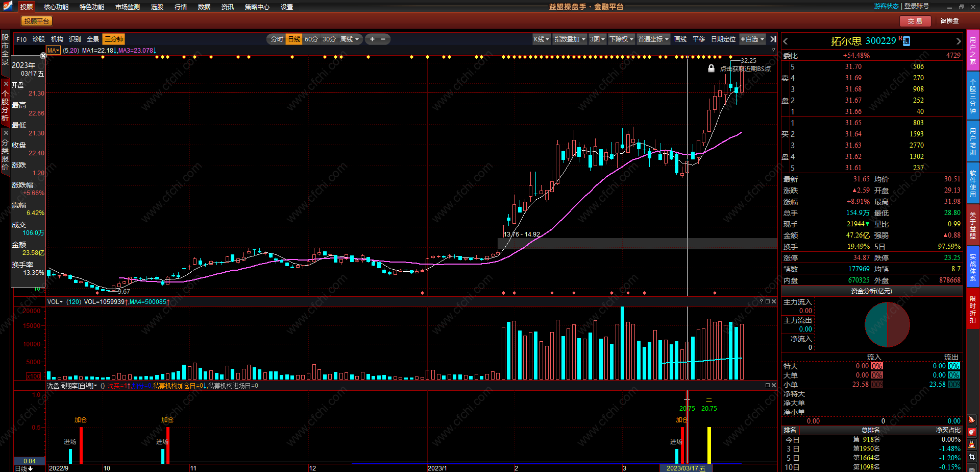Image resolution: width=980 pixels, height=472 pixels.
Task: Click the 登录账号 link
Action: point(917,6)
